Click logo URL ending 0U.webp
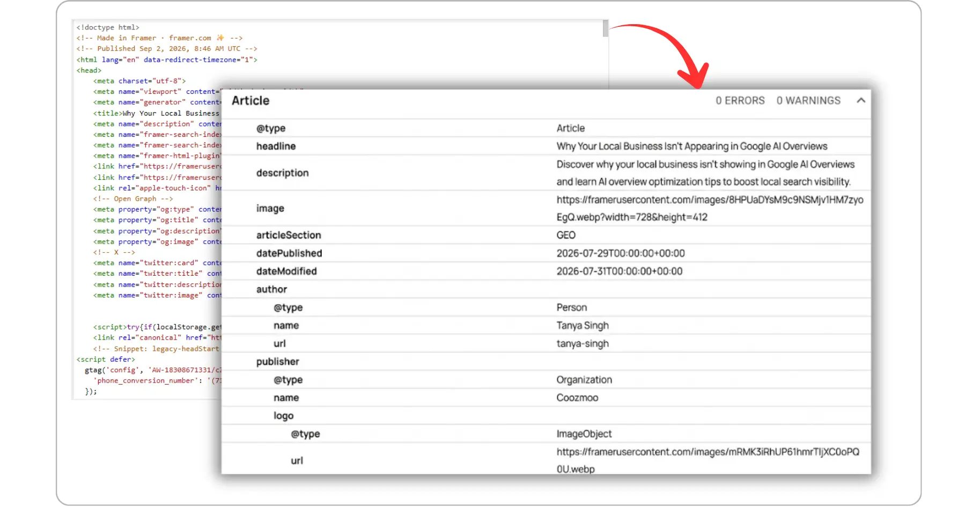 click(708, 460)
